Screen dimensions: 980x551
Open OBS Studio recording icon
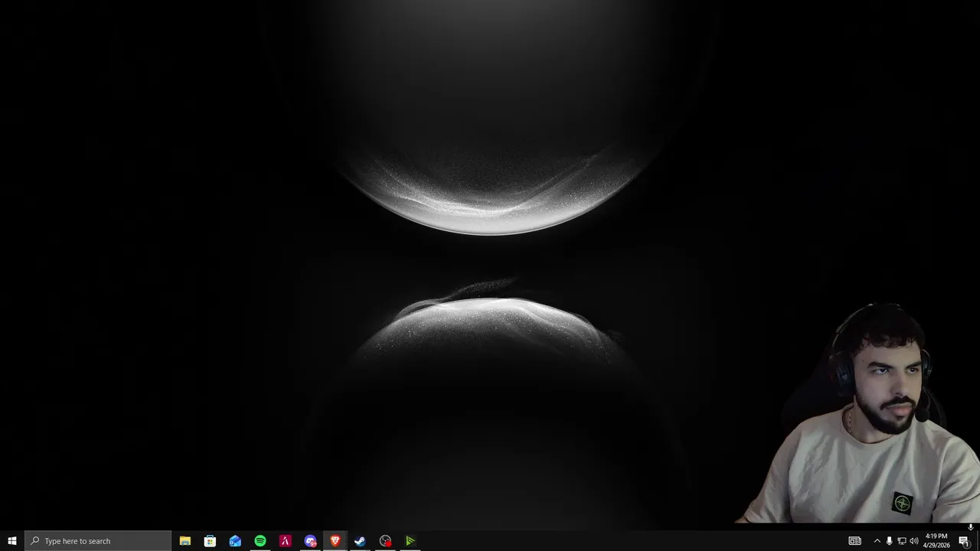click(x=385, y=541)
